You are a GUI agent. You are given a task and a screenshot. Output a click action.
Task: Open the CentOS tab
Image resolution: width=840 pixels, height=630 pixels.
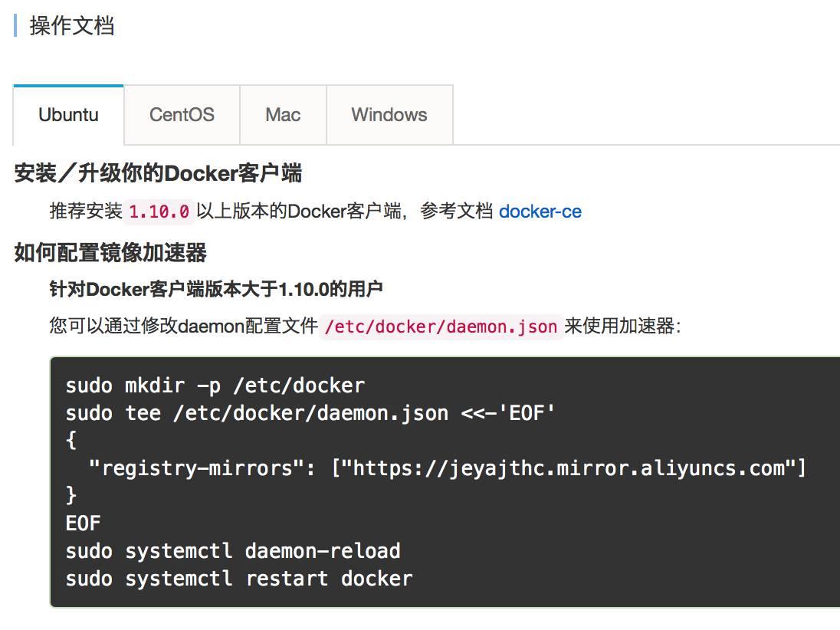click(x=182, y=115)
